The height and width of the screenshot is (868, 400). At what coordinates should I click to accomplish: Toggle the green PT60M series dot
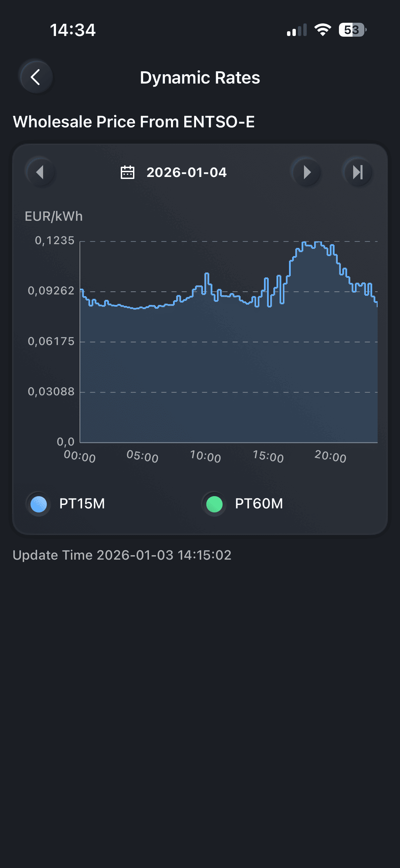214,504
